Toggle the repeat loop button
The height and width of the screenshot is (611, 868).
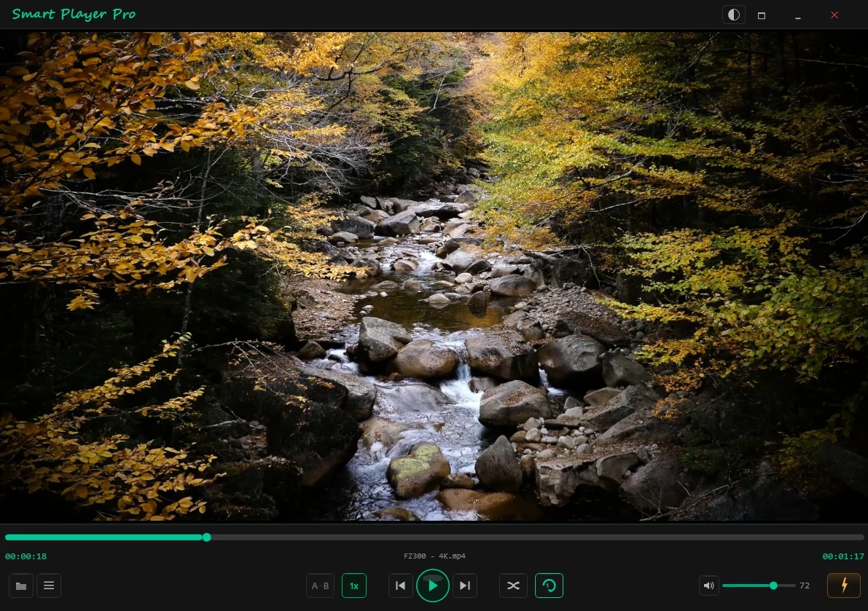[x=549, y=586]
